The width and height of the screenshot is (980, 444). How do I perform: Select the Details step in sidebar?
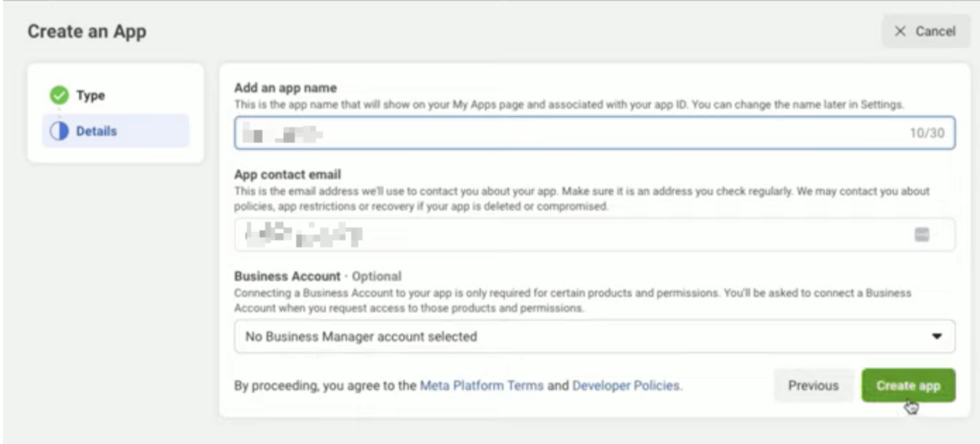[115, 131]
